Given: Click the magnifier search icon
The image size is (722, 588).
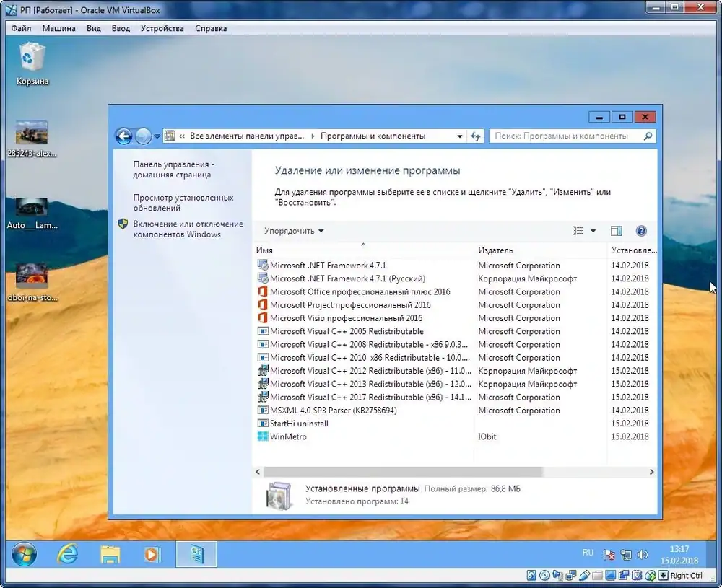Looking at the screenshot, I should point(648,136).
